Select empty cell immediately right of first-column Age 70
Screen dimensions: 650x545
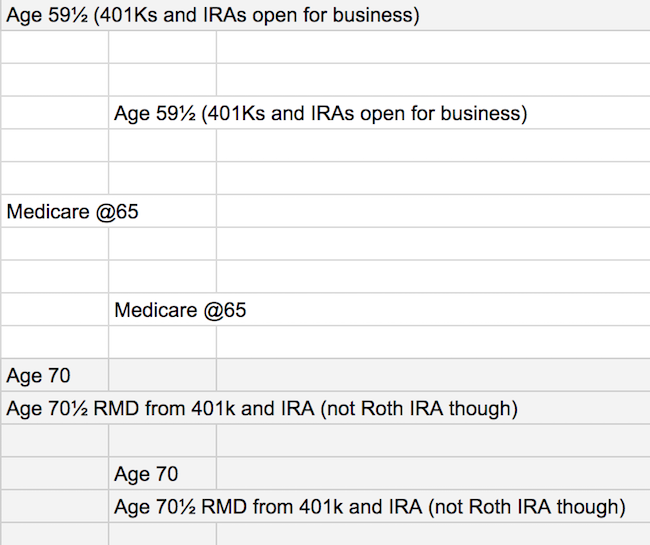[x=162, y=375]
